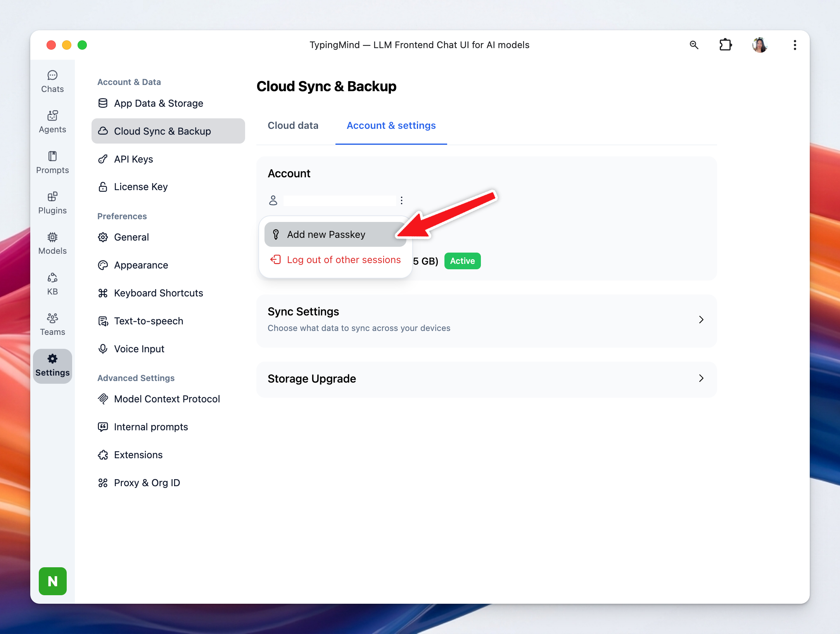
Task: Expand the Storage Upgrade section
Action: [x=486, y=379]
